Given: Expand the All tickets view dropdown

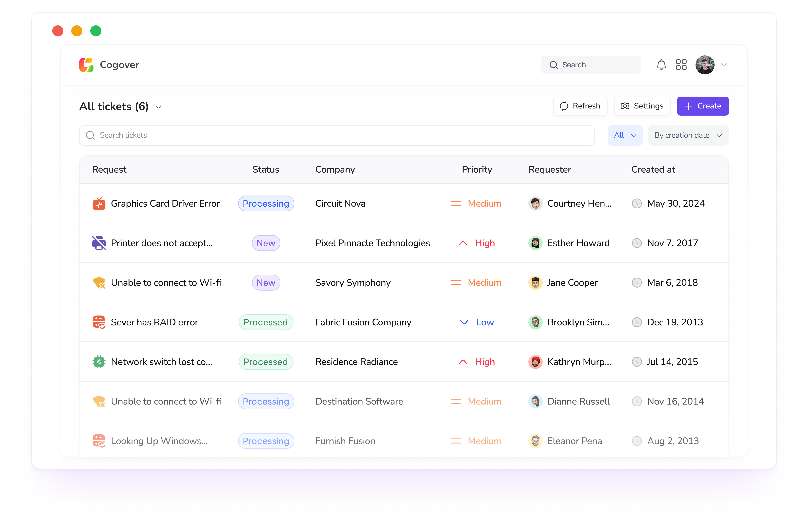Looking at the screenshot, I should [158, 107].
